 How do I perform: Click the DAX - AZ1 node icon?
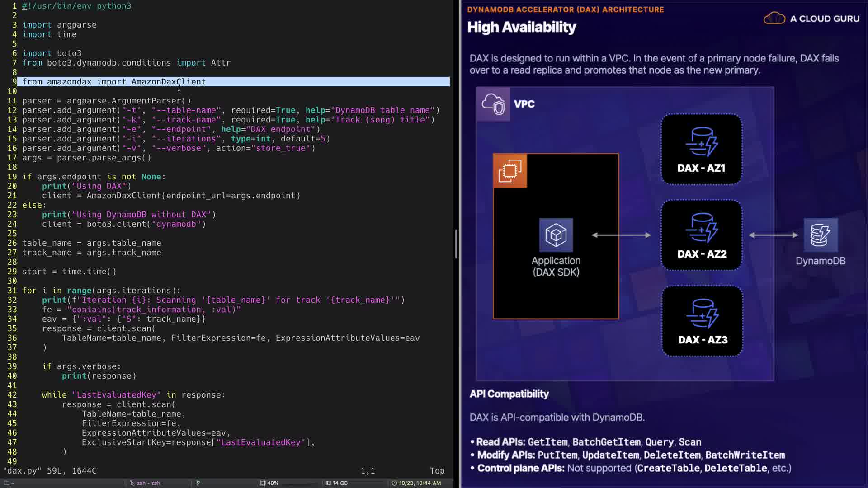[702, 141]
